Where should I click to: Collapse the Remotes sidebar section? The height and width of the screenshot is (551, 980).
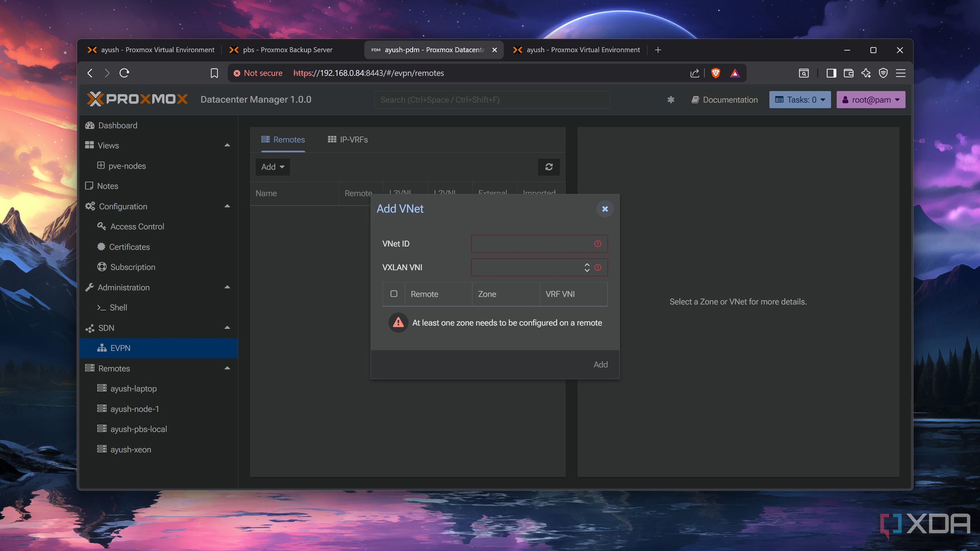pyautogui.click(x=227, y=368)
